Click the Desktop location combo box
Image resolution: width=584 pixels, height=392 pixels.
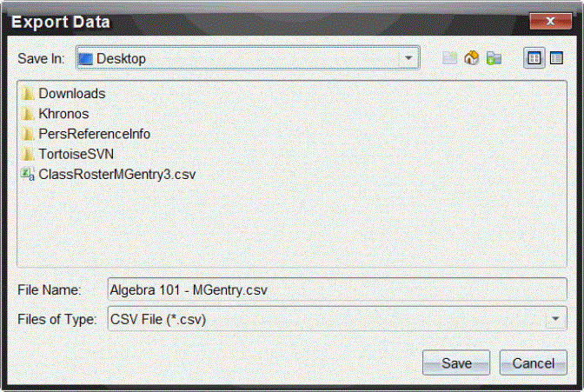pos(235,58)
